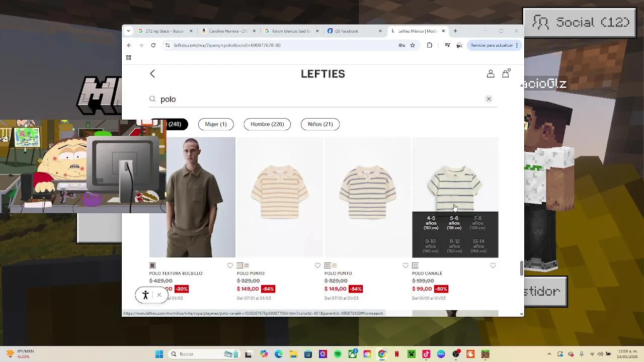The width and height of the screenshot is (644, 362).
Task: Open the Lefties user account icon
Action: [x=491, y=74]
